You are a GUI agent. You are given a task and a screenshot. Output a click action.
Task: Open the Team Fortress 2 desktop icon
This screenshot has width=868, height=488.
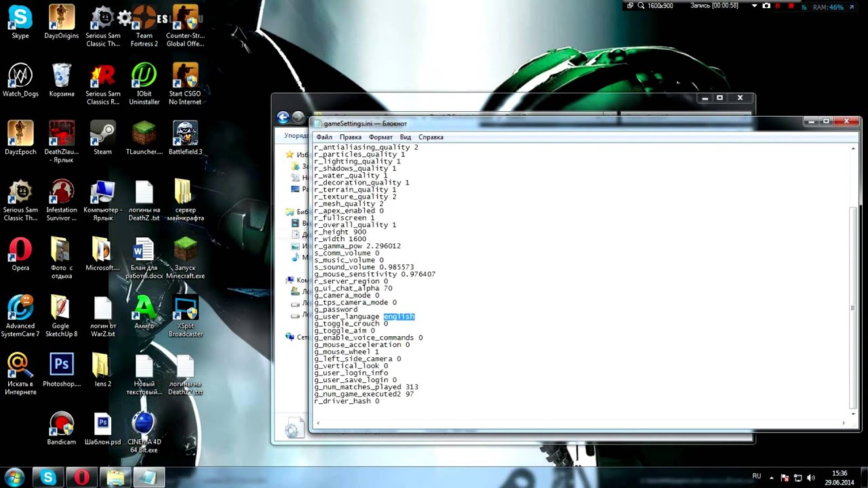pos(144,26)
